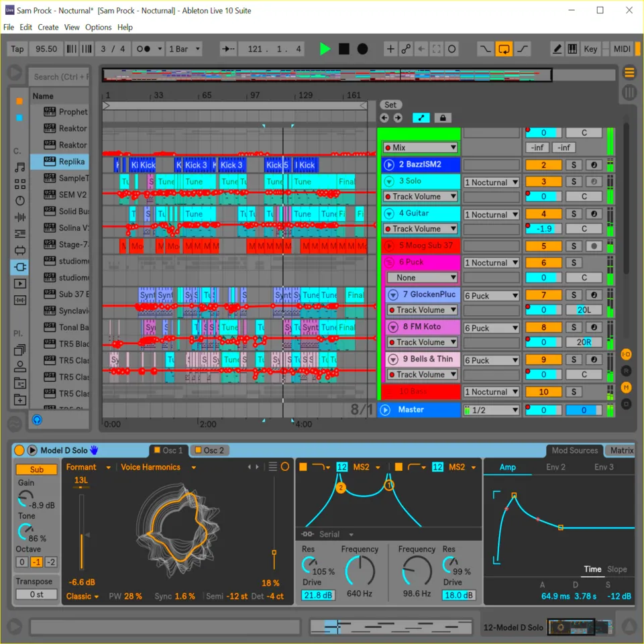Click the Arrangement Record circle button

tap(362, 49)
